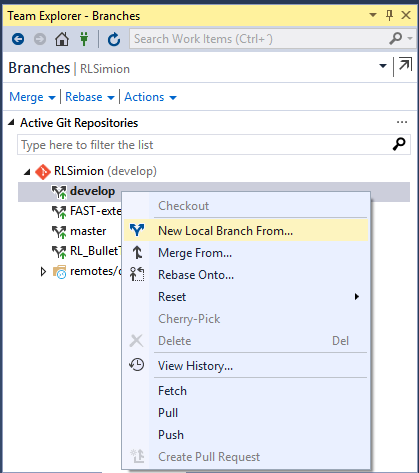Choose New Local Branch From... menu item
Image resolution: width=419 pixels, height=473 pixels.
click(x=246, y=230)
